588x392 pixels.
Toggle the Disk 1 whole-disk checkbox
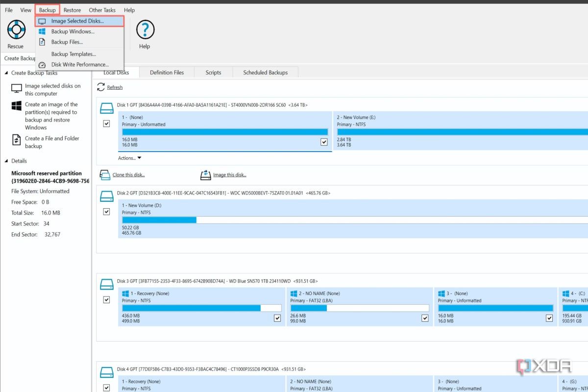click(x=106, y=123)
